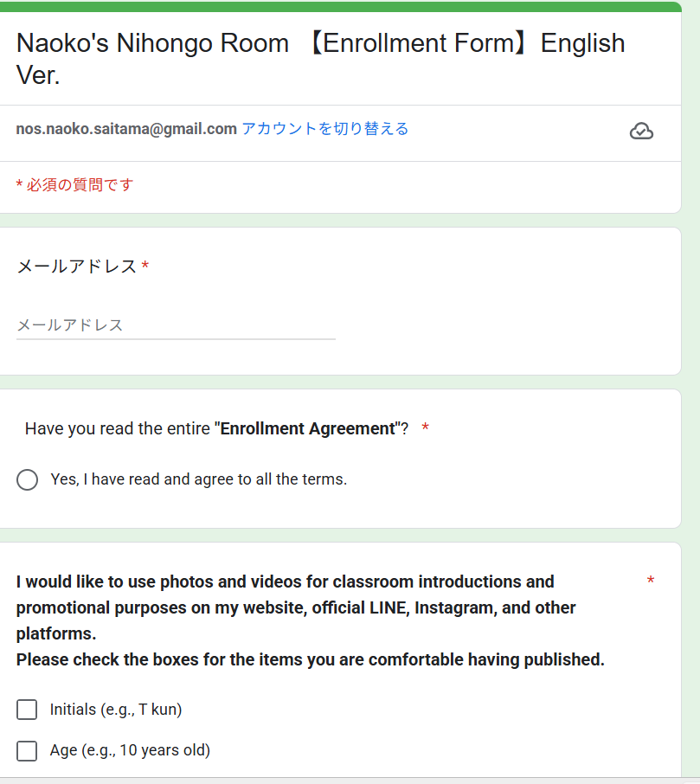
Task: Check the Initials (e.g., T kun) checkbox
Action: (x=27, y=710)
